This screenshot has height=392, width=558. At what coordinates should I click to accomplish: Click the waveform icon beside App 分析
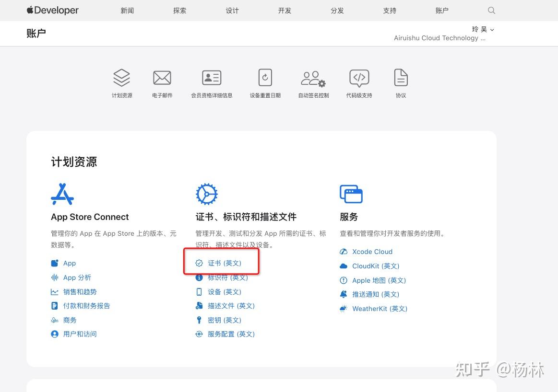tap(54, 277)
